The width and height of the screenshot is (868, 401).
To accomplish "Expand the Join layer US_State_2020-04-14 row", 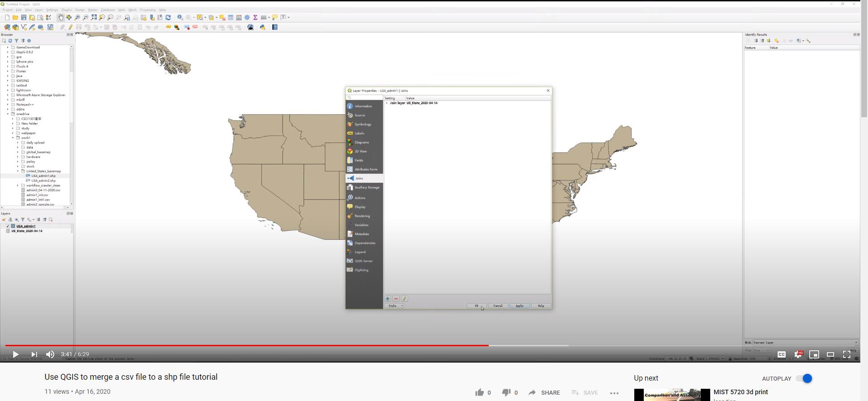I will pyautogui.click(x=387, y=103).
